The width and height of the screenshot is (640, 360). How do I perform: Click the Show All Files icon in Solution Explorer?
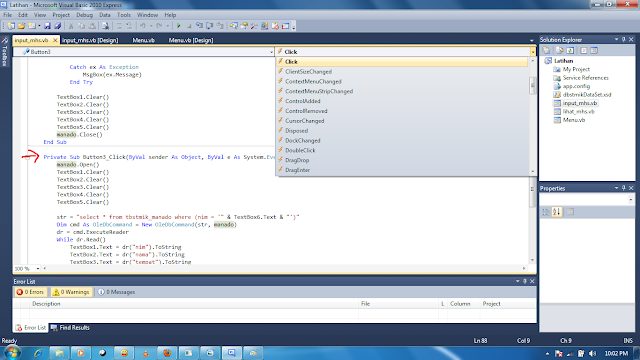click(560, 51)
